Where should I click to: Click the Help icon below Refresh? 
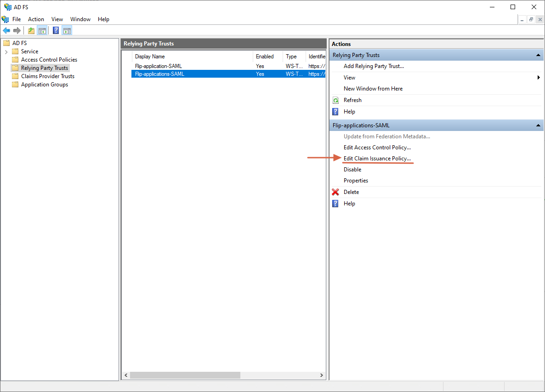pos(335,112)
